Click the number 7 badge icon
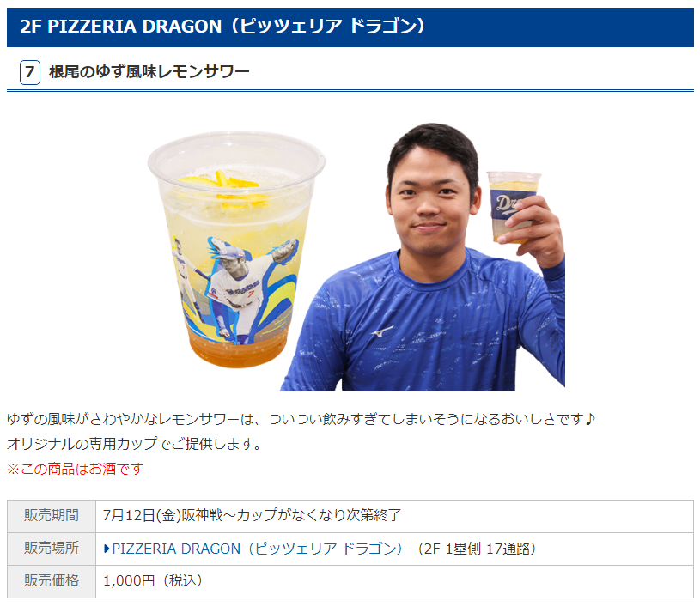The height and width of the screenshot is (607, 700). pos(30,72)
